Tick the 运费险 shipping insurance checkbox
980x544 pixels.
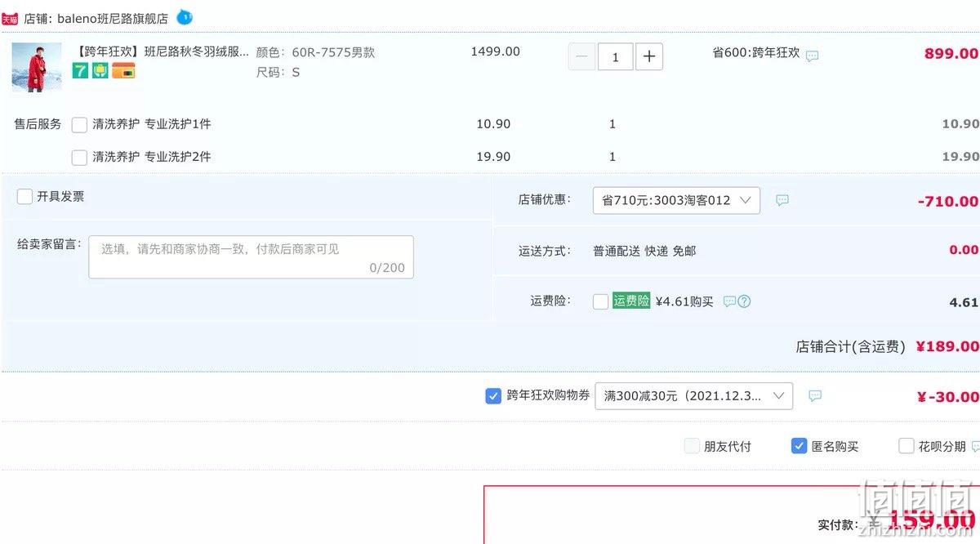(600, 301)
